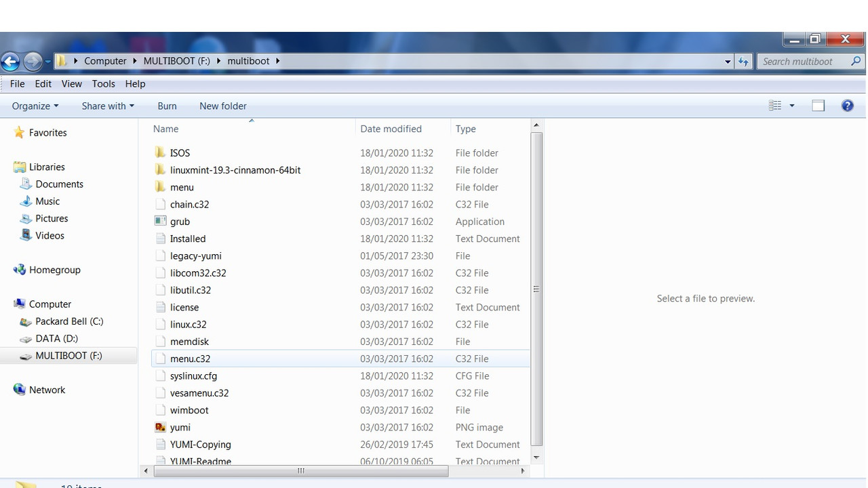Select the libcom32.c32 file icon
This screenshot has height=488, width=868.
[x=160, y=272]
